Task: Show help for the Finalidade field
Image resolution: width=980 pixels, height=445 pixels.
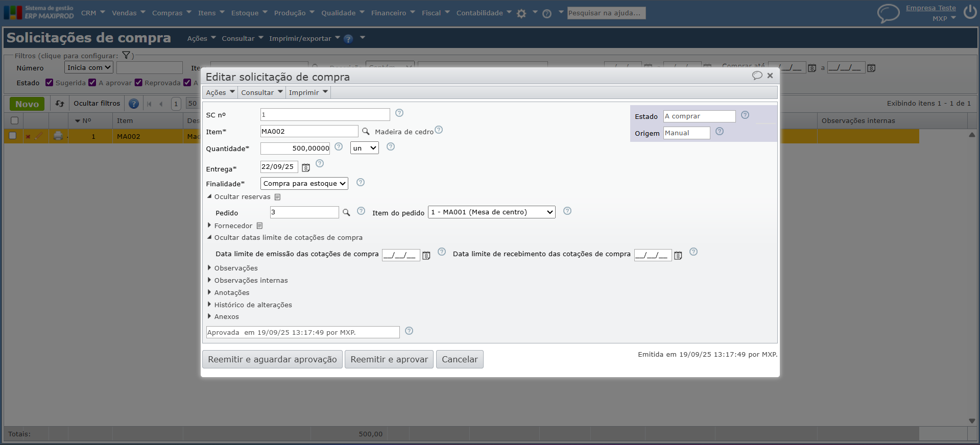Action: [361, 182]
